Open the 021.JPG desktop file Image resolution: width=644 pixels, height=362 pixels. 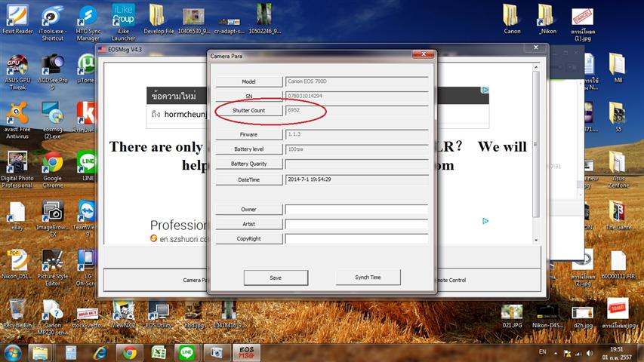pos(512,316)
